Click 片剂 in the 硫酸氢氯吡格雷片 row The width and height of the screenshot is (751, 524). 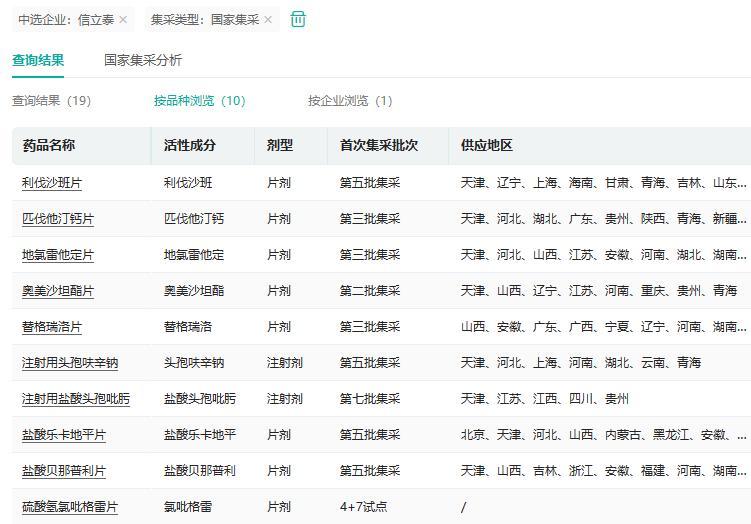(279, 506)
